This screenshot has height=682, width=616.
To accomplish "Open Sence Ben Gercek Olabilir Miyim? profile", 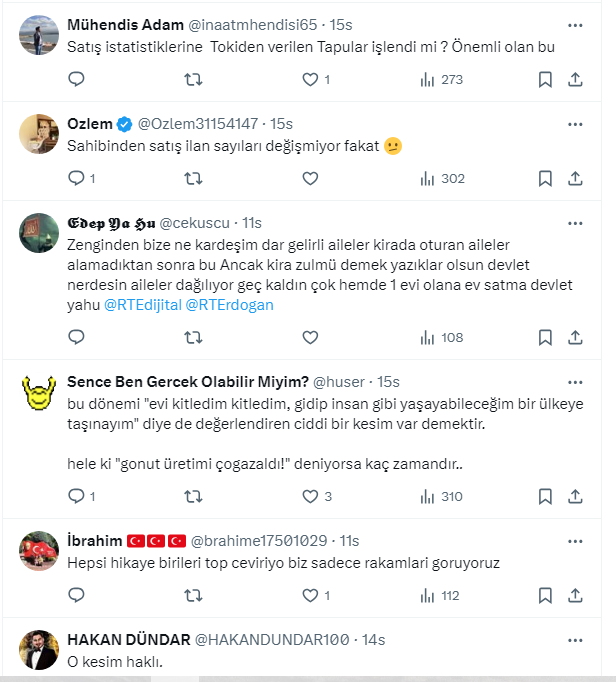I will click(x=187, y=382).
